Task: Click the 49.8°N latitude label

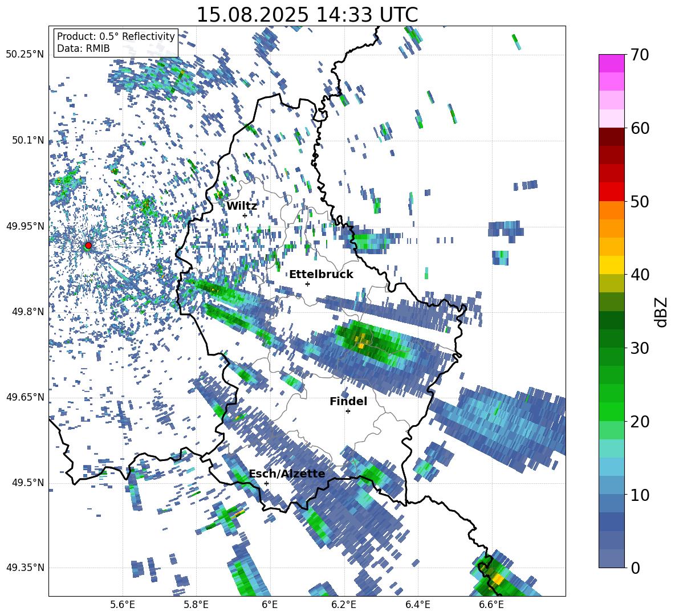Action: (28, 312)
